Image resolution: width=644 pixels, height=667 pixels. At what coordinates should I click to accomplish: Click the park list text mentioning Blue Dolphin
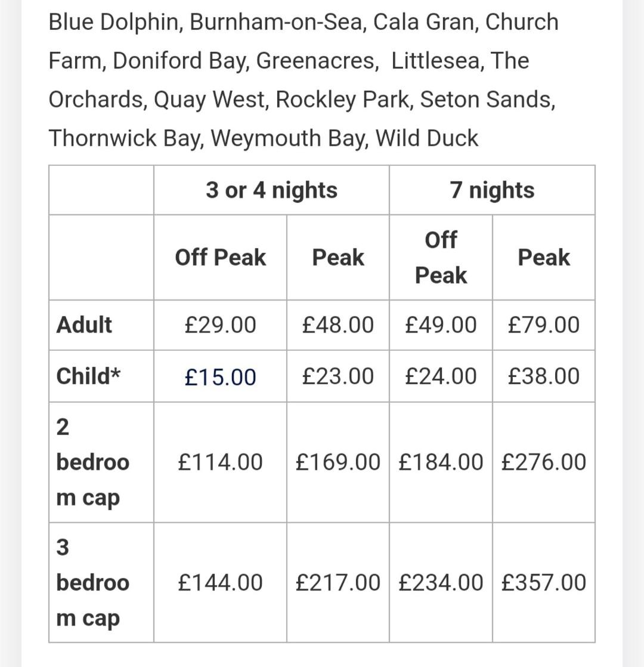304,80
